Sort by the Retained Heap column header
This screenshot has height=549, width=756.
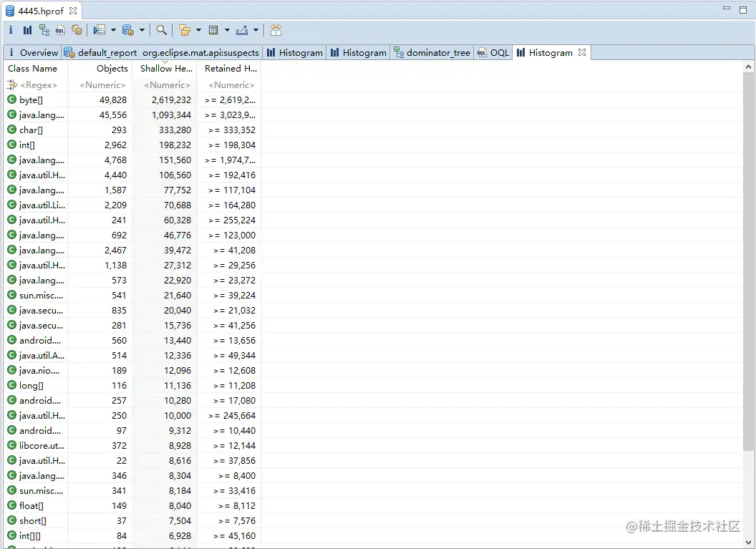(x=229, y=69)
